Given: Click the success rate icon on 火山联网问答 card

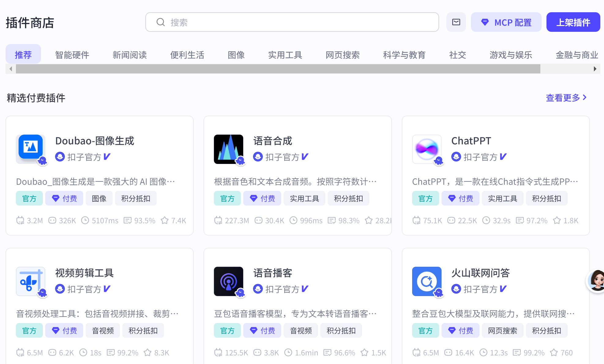Looking at the screenshot, I should (517, 352).
